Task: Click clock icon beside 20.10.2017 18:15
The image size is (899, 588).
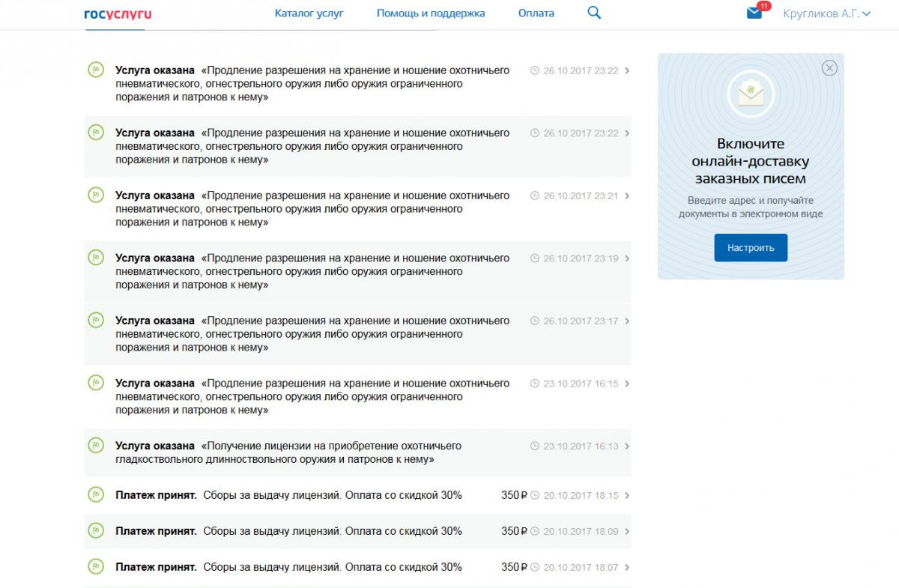Action: coord(535,496)
